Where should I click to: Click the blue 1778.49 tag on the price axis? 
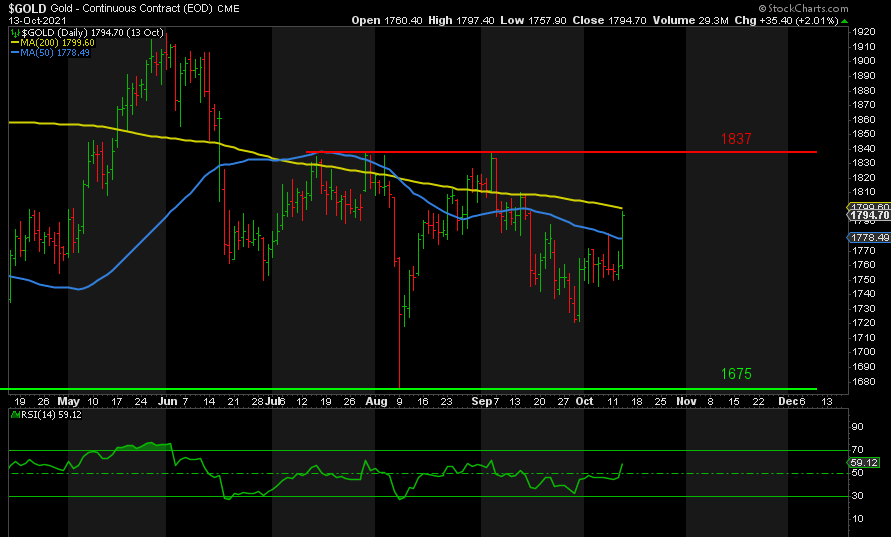pyautogui.click(x=869, y=238)
